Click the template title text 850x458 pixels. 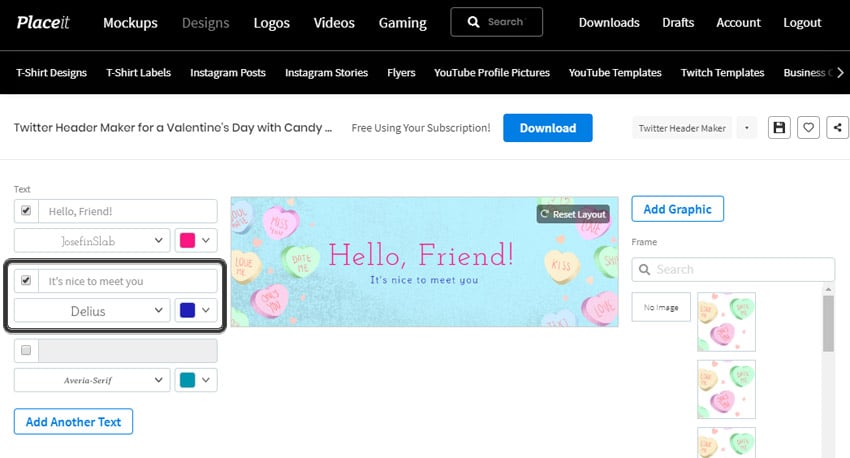click(x=173, y=128)
